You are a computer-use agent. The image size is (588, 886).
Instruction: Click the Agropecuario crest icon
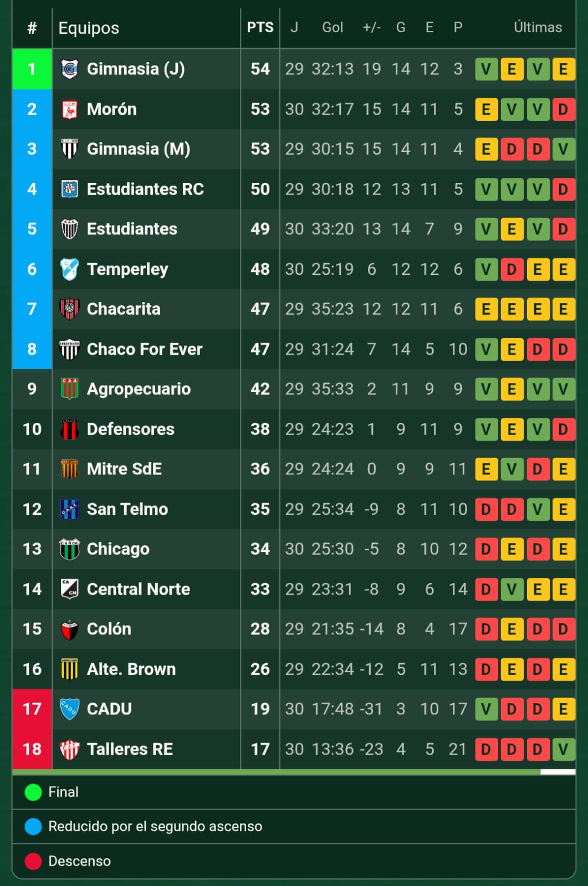69,389
